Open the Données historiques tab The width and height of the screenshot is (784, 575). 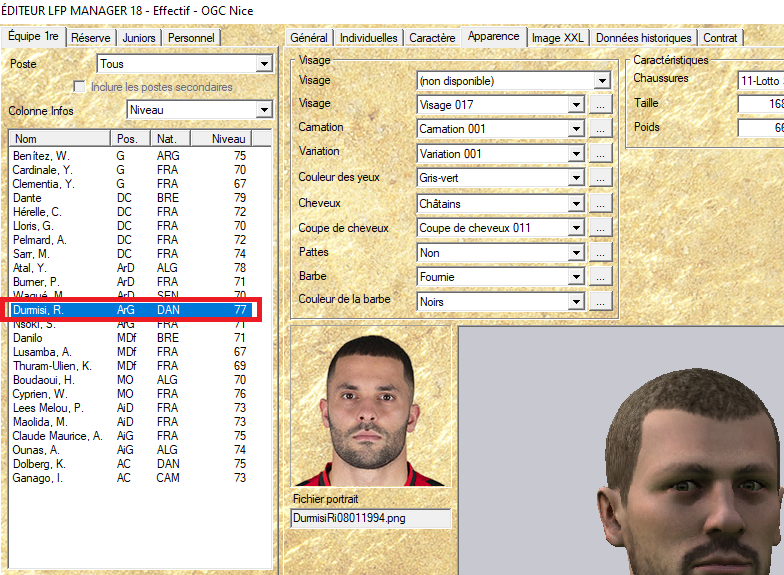[644, 38]
